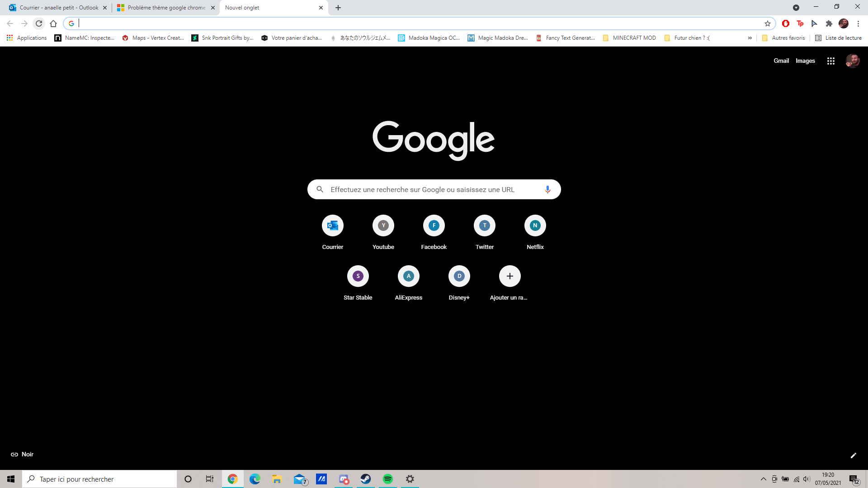The image size is (868, 488).
Task: Open Chrome's three-dot menu
Action: pyautogui.click(x=858, y=23)
